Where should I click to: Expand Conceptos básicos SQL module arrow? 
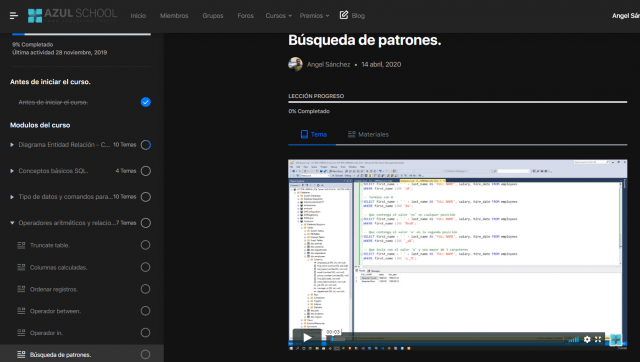click(12, 171)
